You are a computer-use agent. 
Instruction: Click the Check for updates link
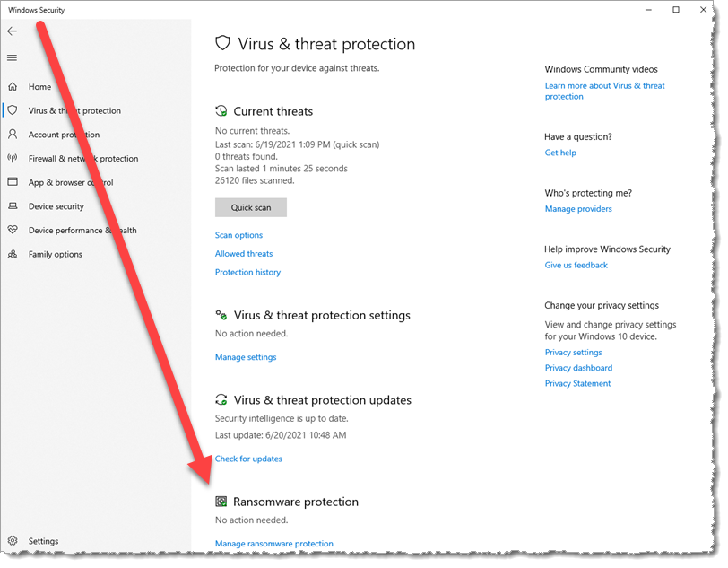tap(248, 459)
